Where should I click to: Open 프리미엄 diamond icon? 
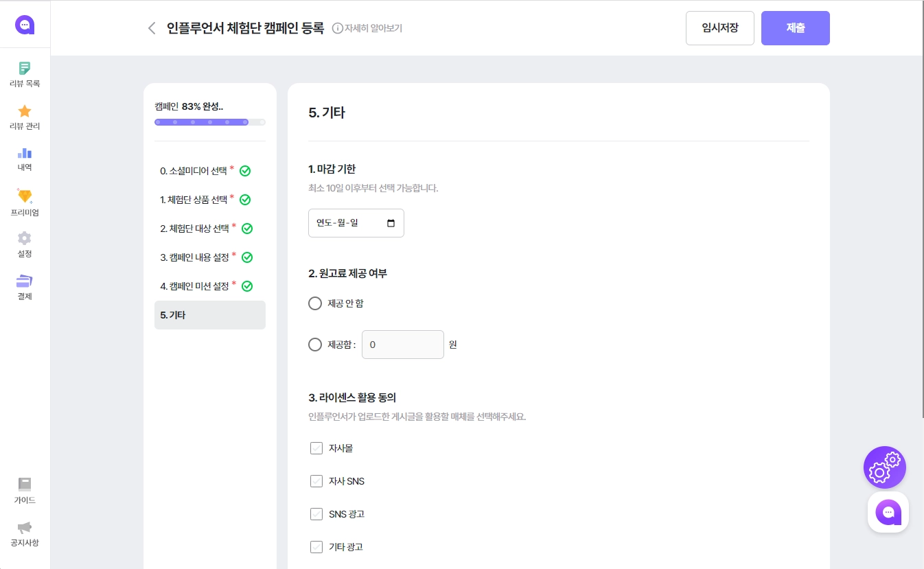[x=25, y=196]
